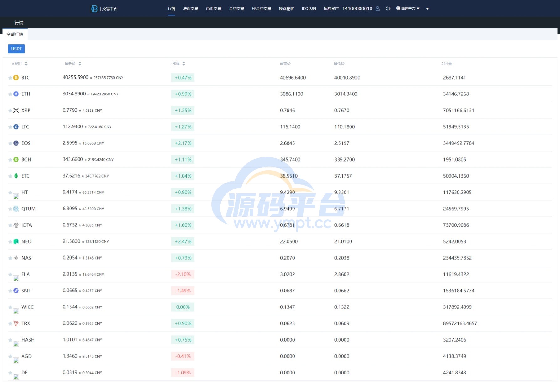The height and width of the screenshot is (392, 560).
Task: Favorite ETH with its star
Action: click(x=10, y=94)
